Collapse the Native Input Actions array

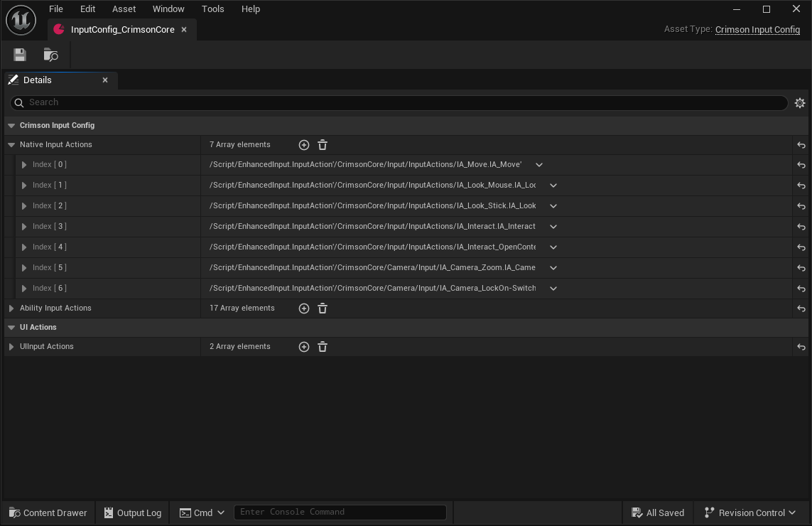pyautogui.click(x=11, y=145)
